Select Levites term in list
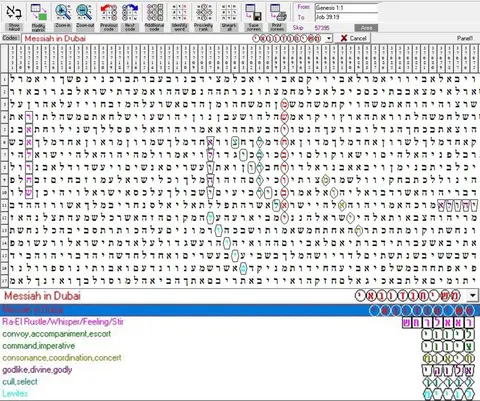480x401 pixels. point(15,394)
